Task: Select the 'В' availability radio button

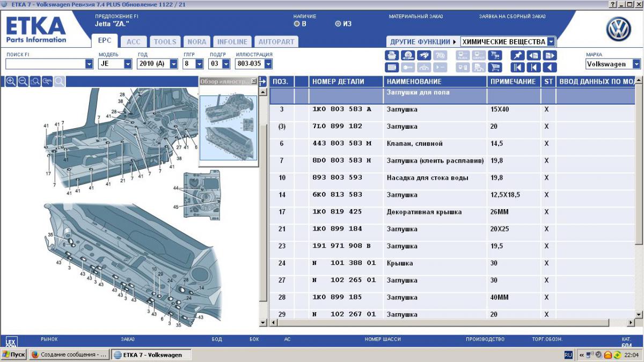Action: [x=297, y=24]
